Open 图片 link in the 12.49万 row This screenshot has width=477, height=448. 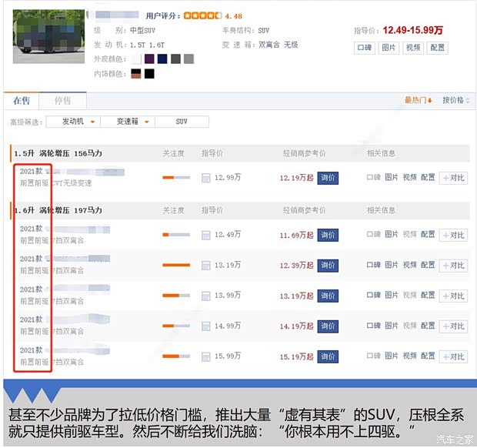[x=392, y=234]
